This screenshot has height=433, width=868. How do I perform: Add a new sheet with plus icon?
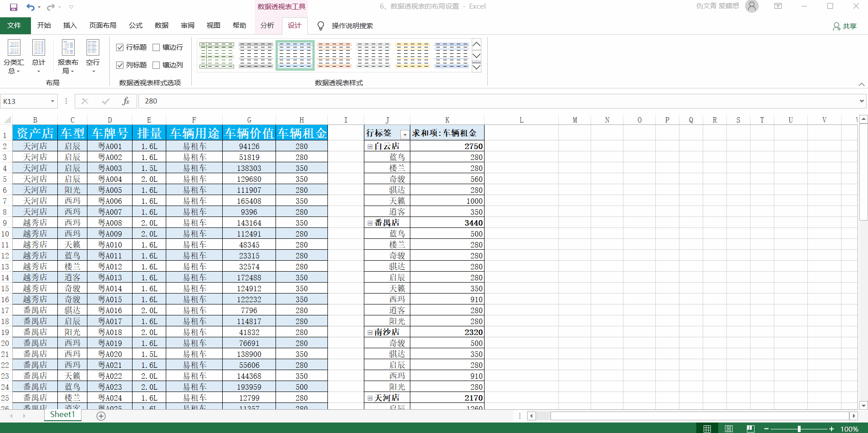click(101, 416)
